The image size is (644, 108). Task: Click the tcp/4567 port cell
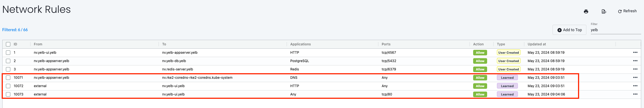tap(389, 52)
